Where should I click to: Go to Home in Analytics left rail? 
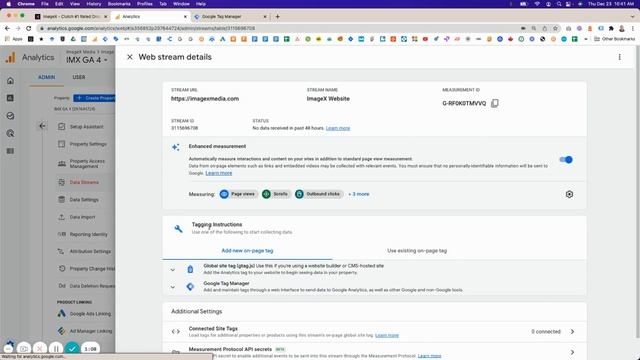click(x=11, y=81)
